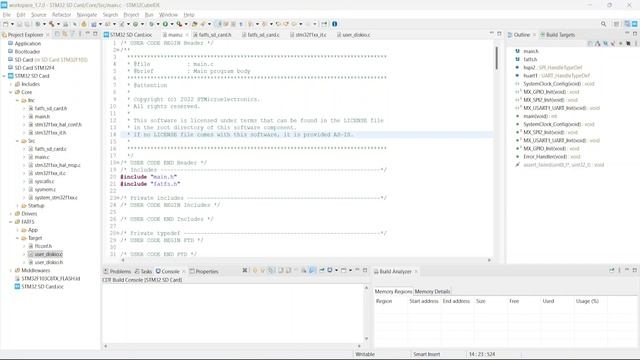Click the Usage (%) column header
640x360 pixels.
tap(587, 301)
